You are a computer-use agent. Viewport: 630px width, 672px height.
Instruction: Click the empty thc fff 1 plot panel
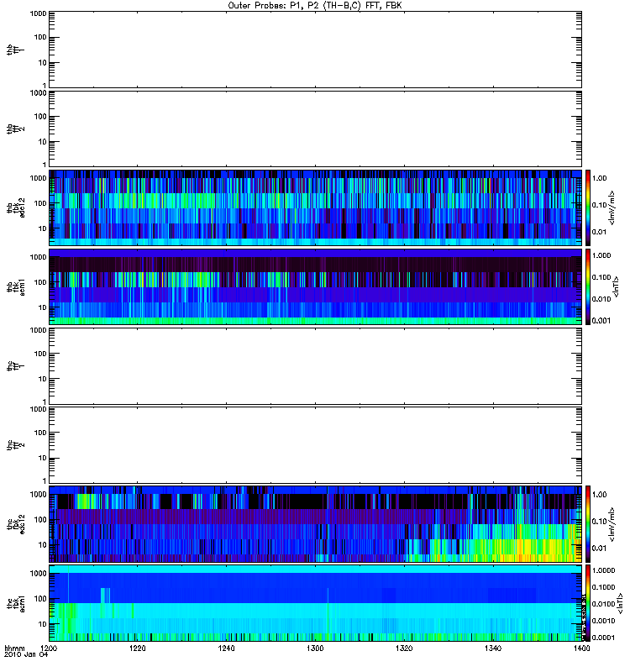316,366
